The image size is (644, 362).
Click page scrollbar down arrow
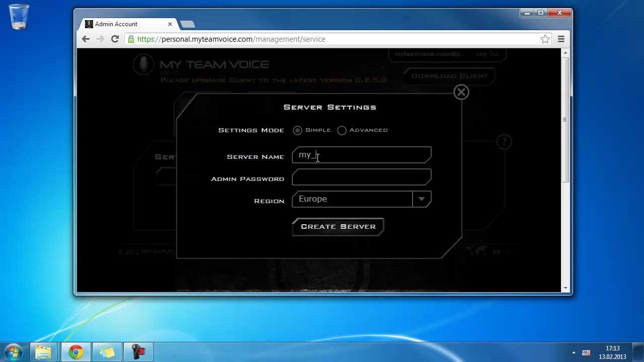[x=566, y=288]
